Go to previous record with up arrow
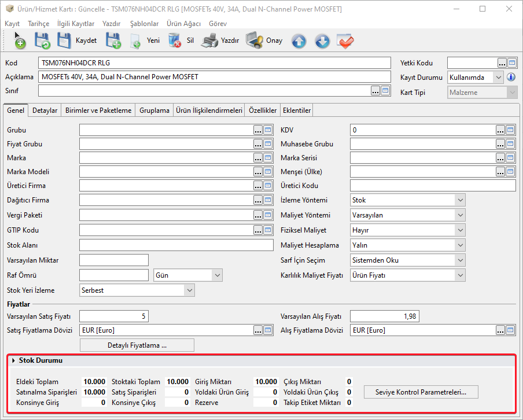This screenshot has height=420, width=523. click(299, 41)
